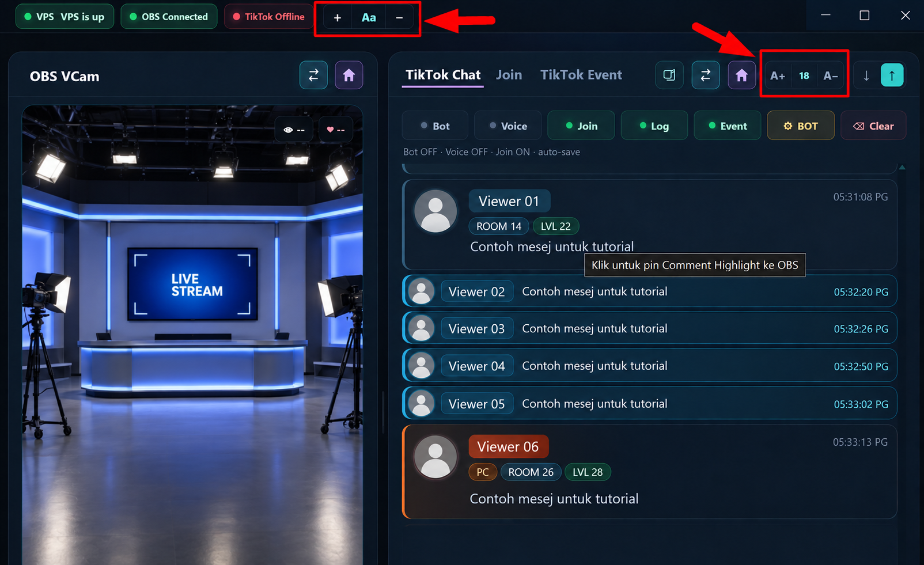Click the OBS Connected status pill
This screenshot has height=565, width=924.
169,17
